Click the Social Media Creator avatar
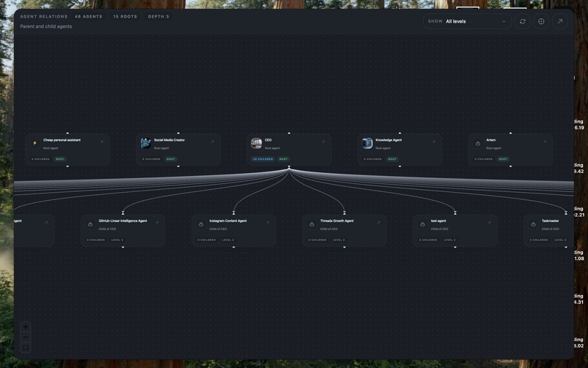 pos(145,143)
